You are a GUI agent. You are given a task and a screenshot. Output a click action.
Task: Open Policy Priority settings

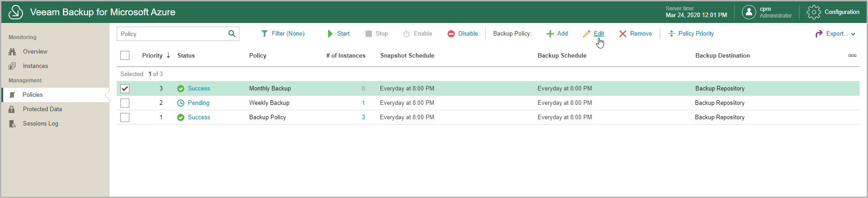click(x=691, y=34)
